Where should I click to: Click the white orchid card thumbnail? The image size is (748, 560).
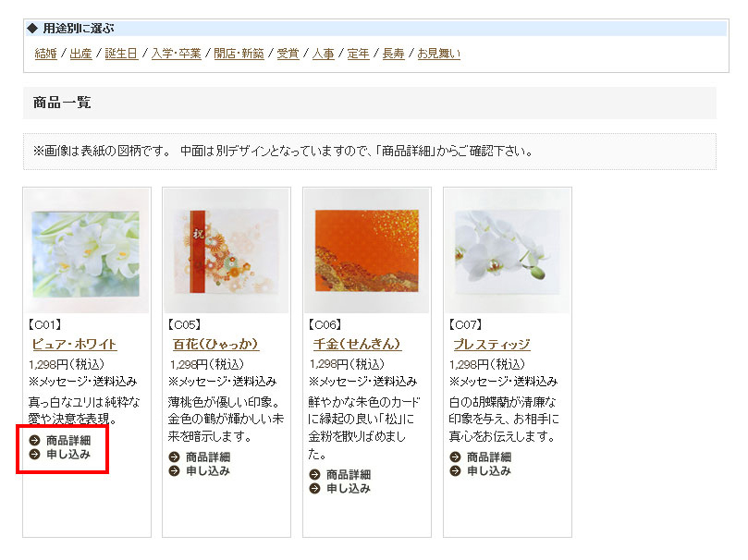pyautogui.click(x=507, y=251)
